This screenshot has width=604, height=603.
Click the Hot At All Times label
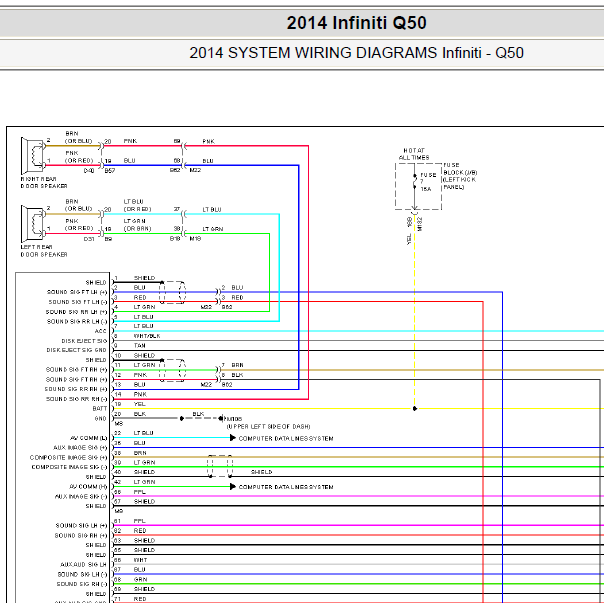tap(414, 154)
